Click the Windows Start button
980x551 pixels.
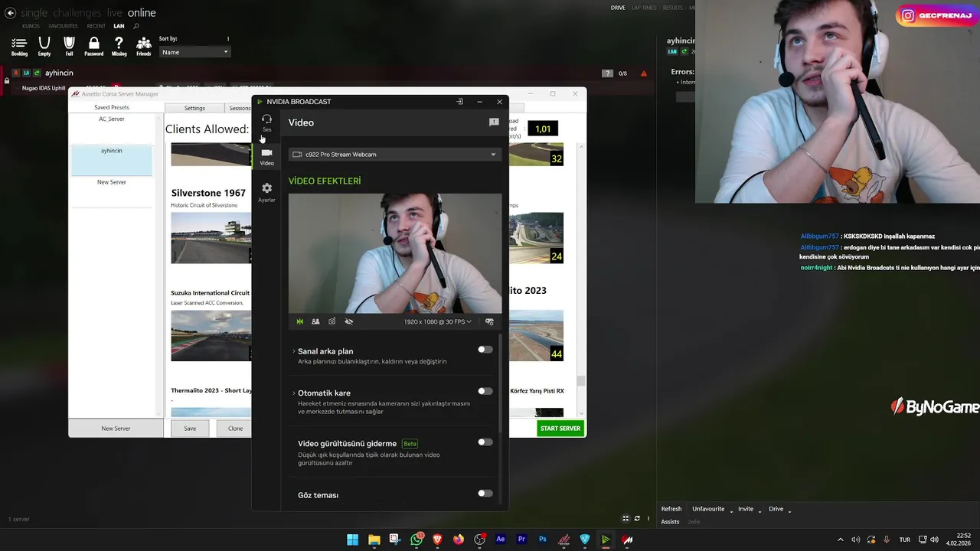353,540
